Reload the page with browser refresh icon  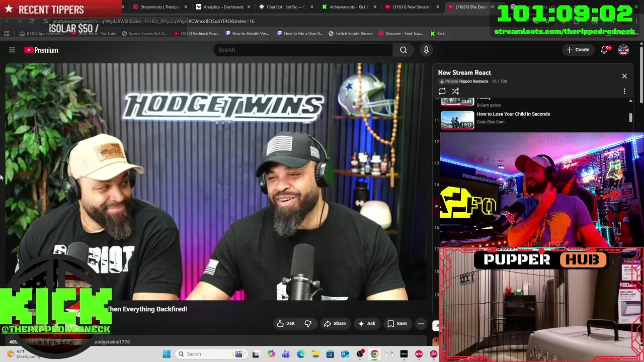click(31, 21)
